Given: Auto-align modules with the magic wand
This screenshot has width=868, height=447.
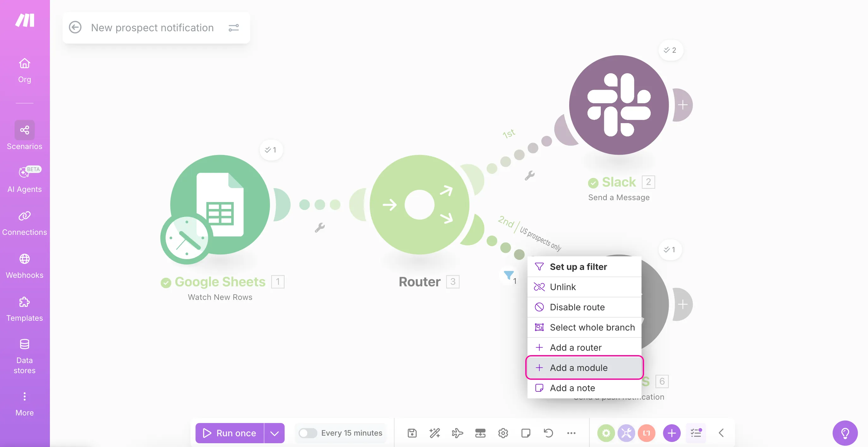Looking at the screenshot, I should click(435, 433).
